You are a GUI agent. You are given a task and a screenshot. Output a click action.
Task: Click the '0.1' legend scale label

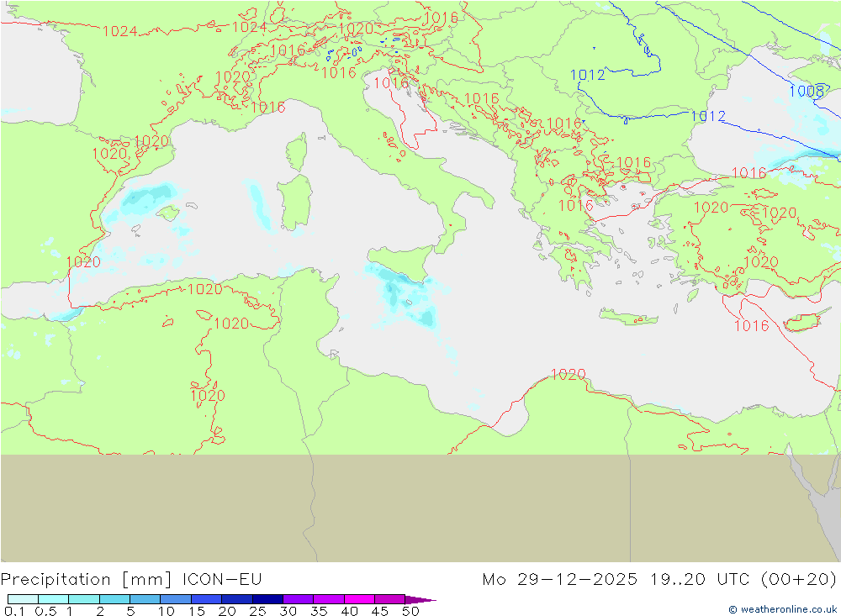coord(14,611)
